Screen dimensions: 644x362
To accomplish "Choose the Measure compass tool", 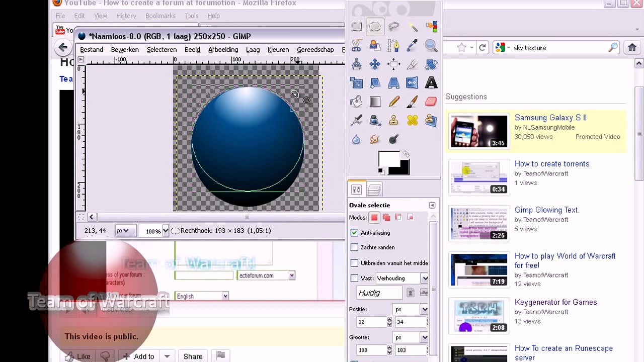I will coord(357,64).
